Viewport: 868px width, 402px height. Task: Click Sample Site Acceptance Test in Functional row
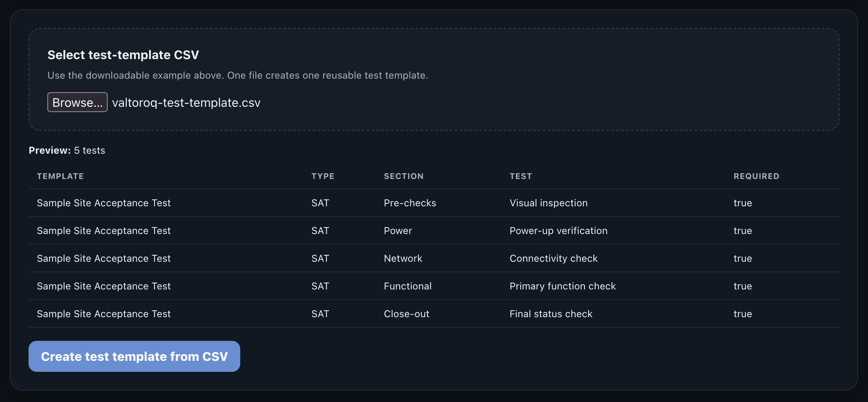104,286
